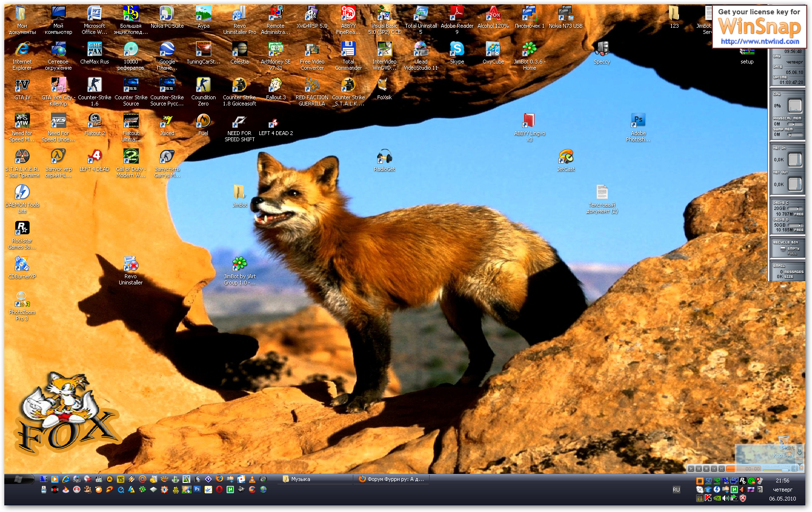812x512 pixels.
Task: Select the ABBYY Lingvo x3 icon
Action: click(x=529, y=121)
